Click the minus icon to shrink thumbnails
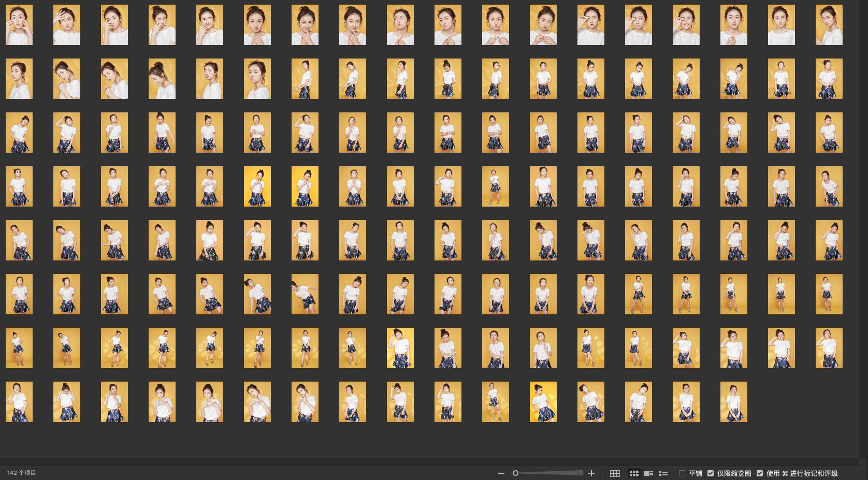 [x=501, y=473]
